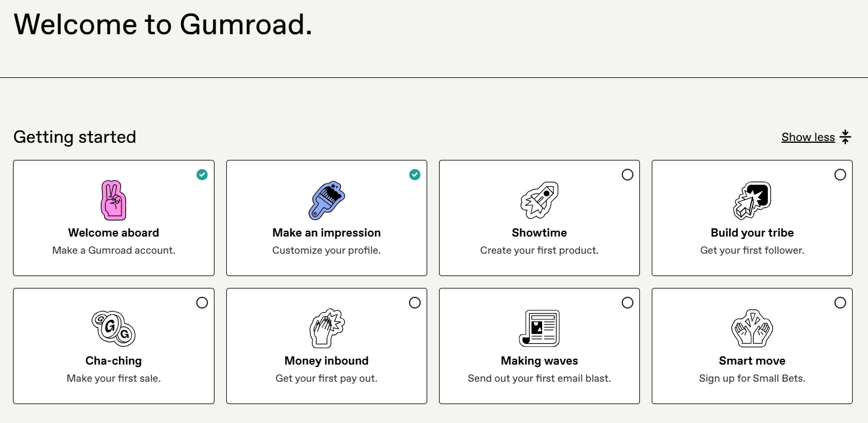
Task: Select the Smart move card
Action: (x=752, y=346)
